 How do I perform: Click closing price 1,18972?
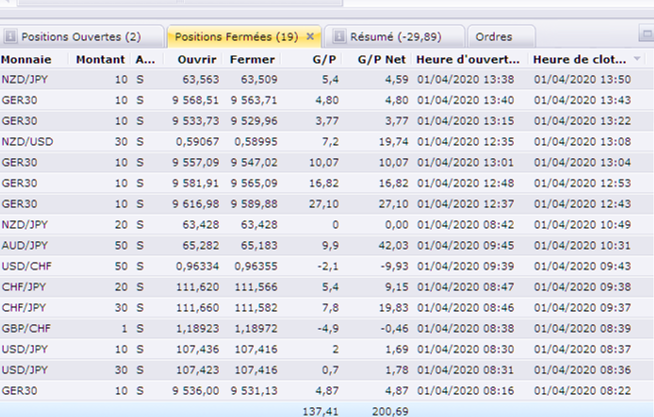click(x=256, y=329)
